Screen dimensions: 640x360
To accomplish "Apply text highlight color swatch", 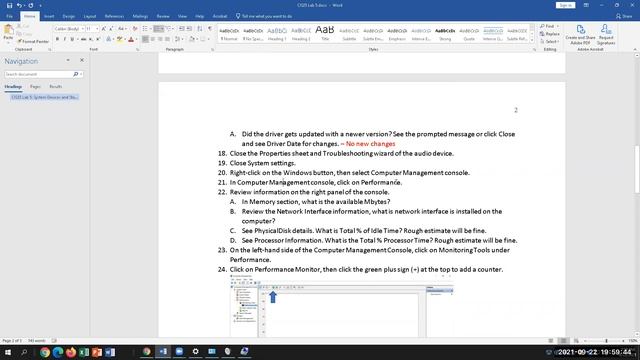I will tap(119, 39).
